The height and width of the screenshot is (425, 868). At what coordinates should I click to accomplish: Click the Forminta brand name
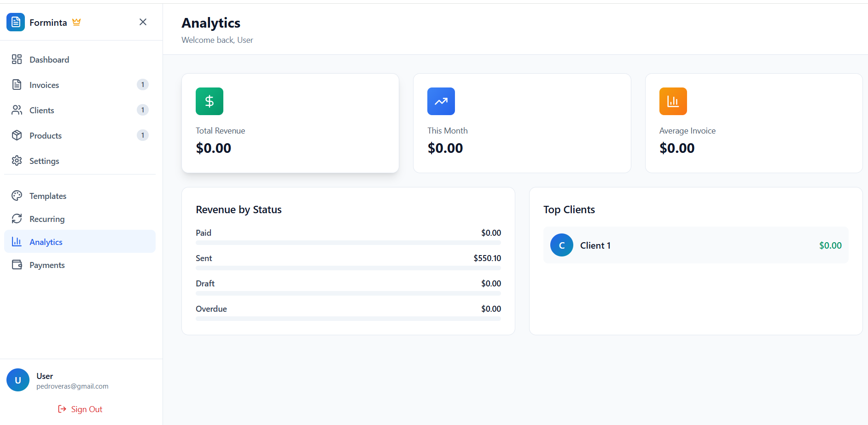point(48,23)
